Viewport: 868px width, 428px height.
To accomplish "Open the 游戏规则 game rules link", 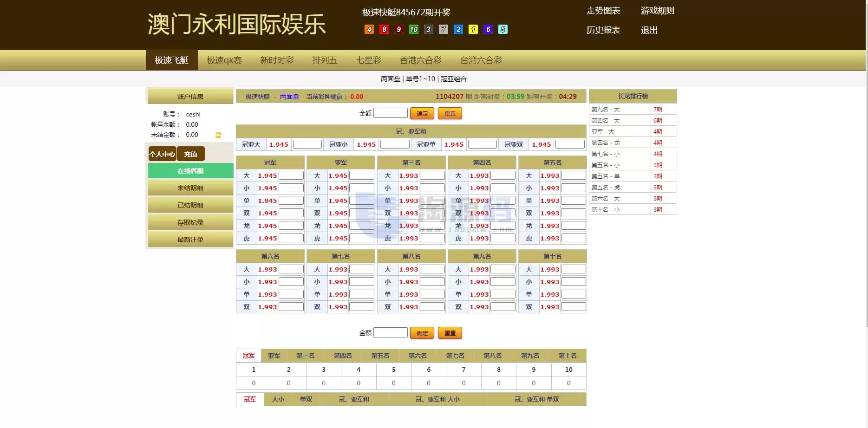I will click(657, 11).
